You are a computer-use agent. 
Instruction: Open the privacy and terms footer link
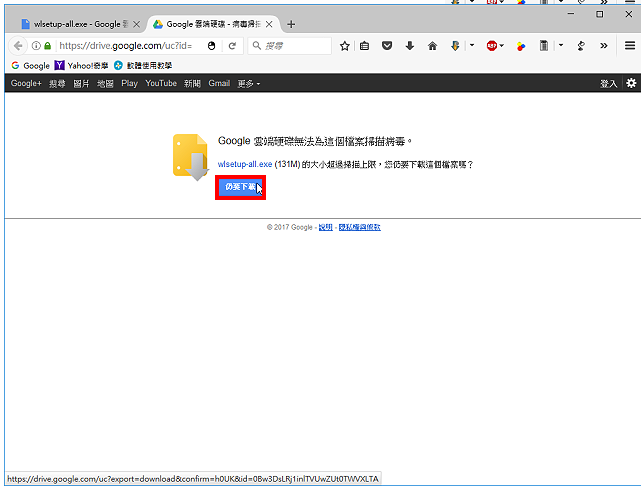[360, 227]
